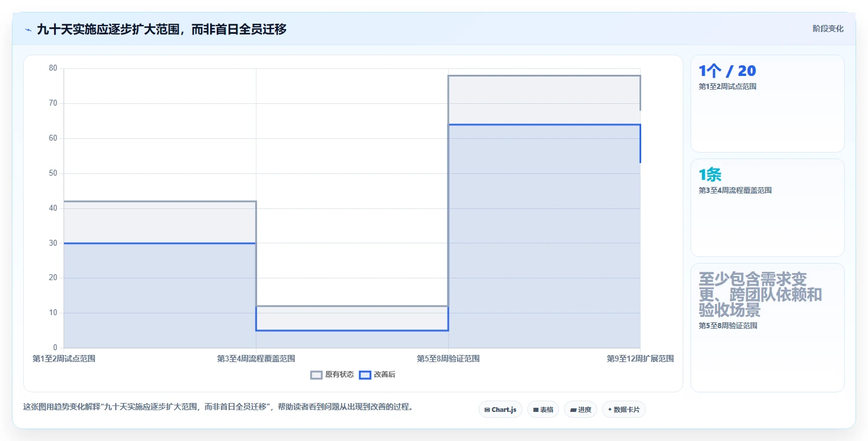Viewport: 868px width, 441px height.
Task: Click the blue 改善后 step line at 30
Action: point(160,243)
